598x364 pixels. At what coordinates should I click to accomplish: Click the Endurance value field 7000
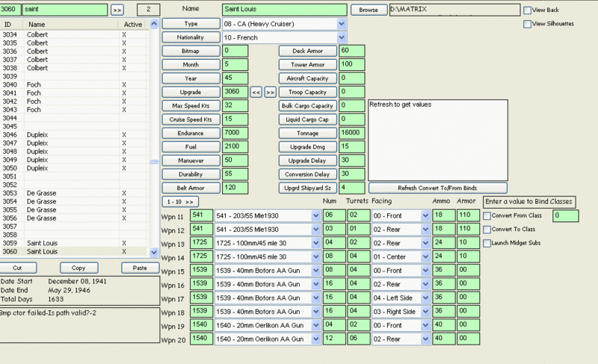click(235, 133)
